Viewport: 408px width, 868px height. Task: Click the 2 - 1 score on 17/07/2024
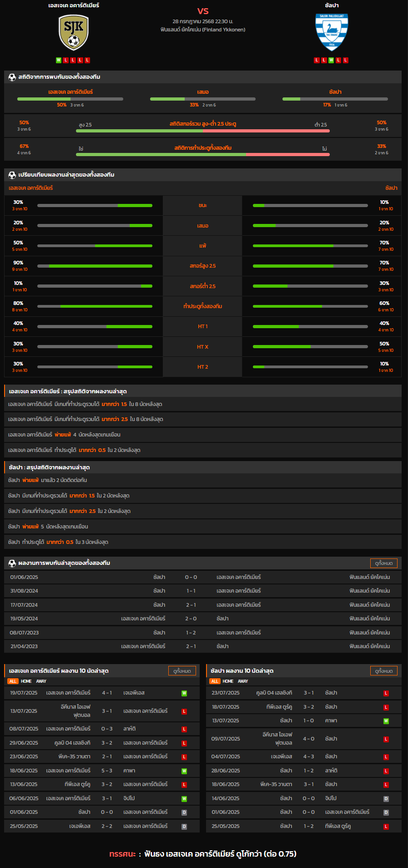coord(191,605)
